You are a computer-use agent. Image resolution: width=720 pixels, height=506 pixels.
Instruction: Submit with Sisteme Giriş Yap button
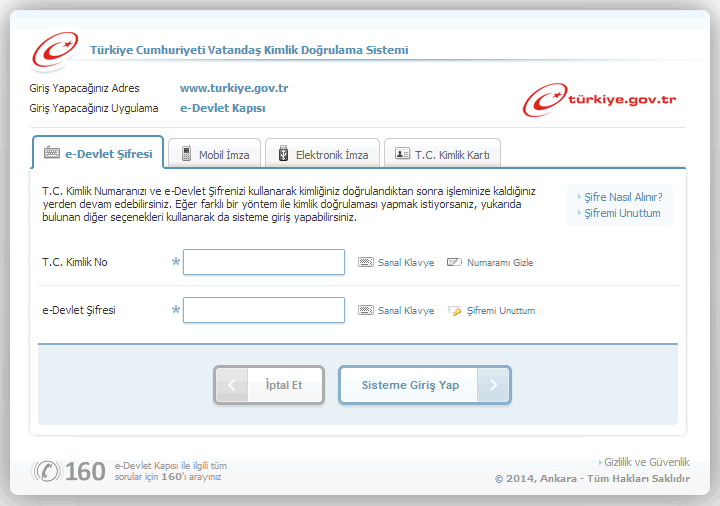425,385
